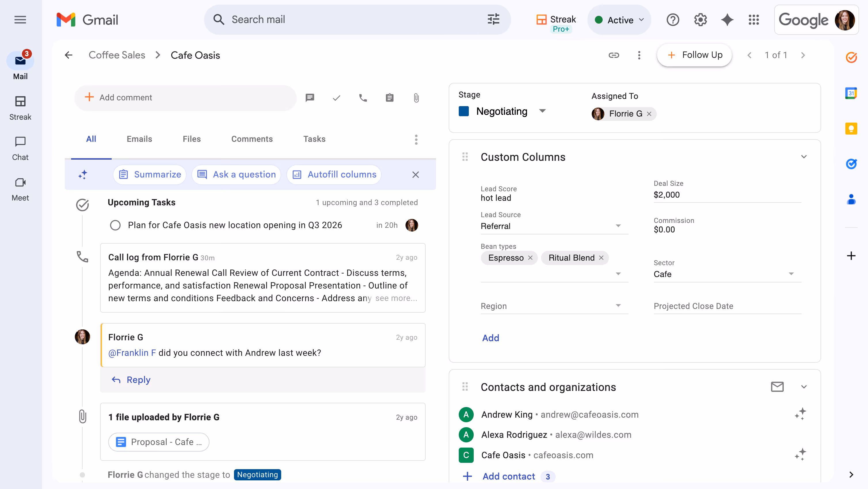
Task: Click Autofill columns button
Action: 334,174
